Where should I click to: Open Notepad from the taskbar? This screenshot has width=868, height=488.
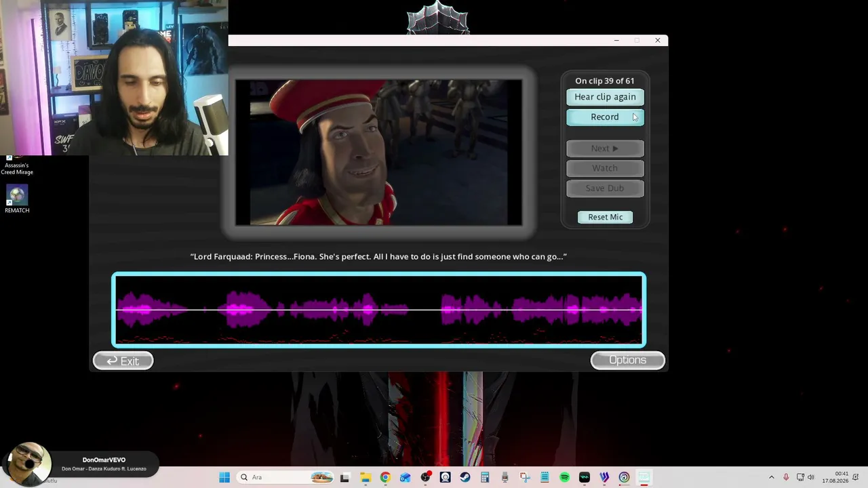pyautogui.click(x=545, y=477)
